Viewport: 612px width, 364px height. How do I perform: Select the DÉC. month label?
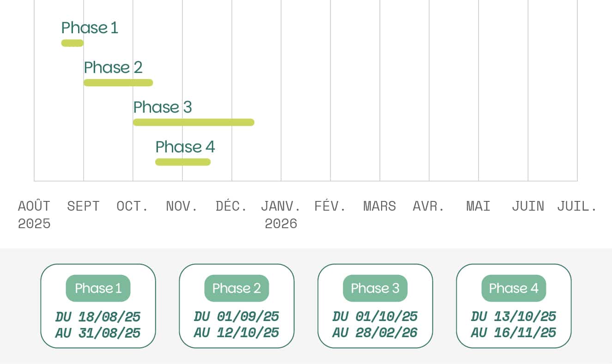[231, 206]
